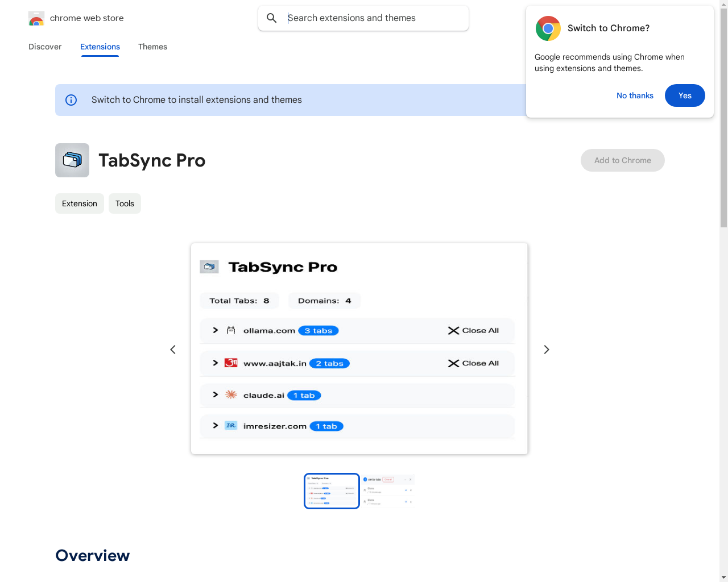This screenshot has width=728, height=582.
Task: Click the Tools category chip
Action: click(125, 203)
